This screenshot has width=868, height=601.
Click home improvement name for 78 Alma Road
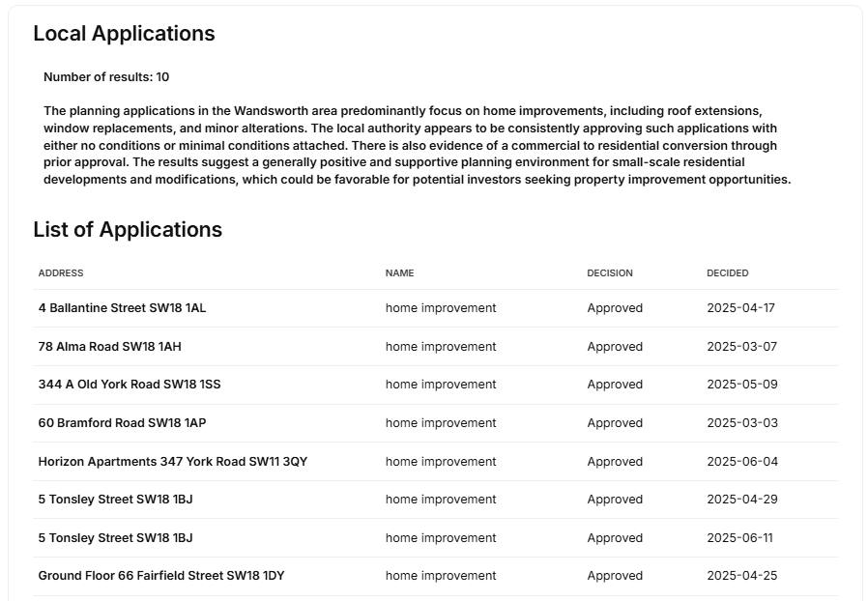[x=441, y=347]
